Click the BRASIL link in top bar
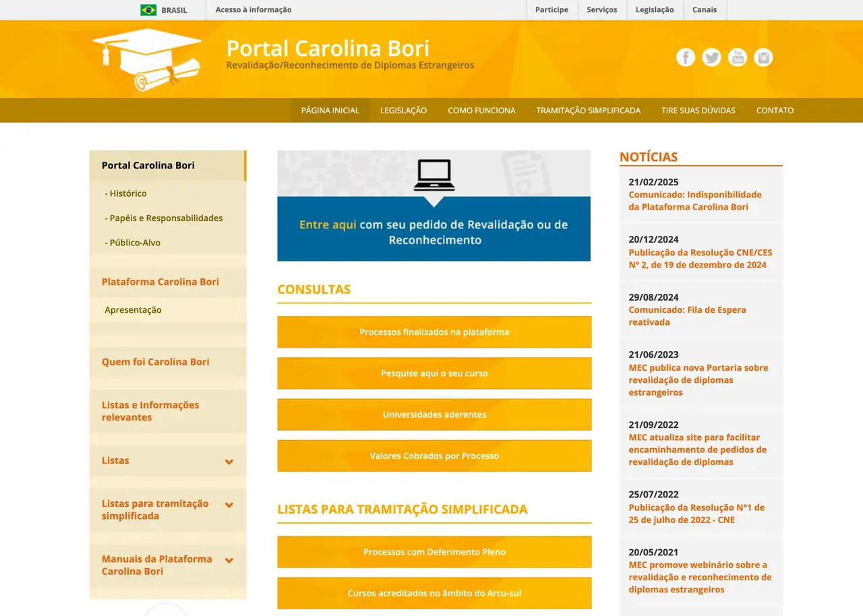The height and width of the screenshot is (616, 863). 174,10
